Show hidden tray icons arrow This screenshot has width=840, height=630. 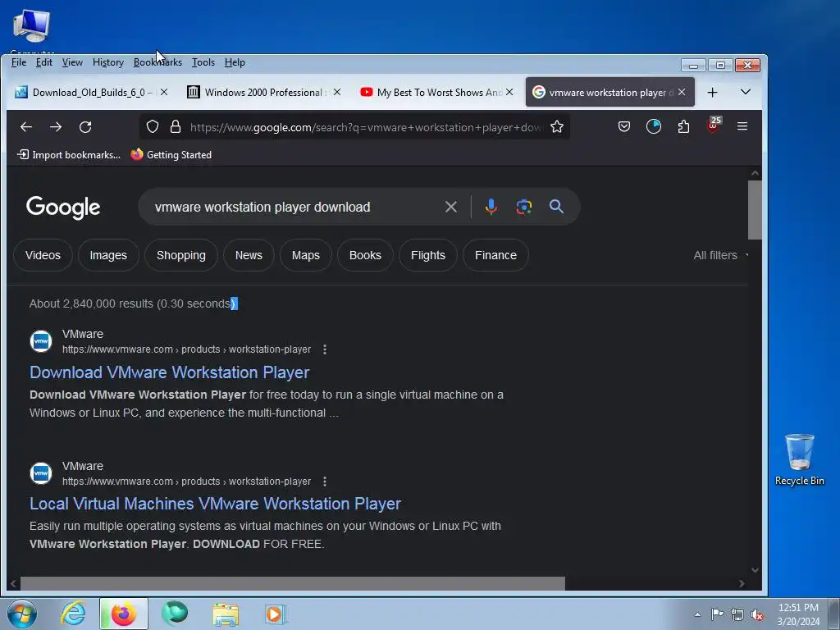pos(697,614)
